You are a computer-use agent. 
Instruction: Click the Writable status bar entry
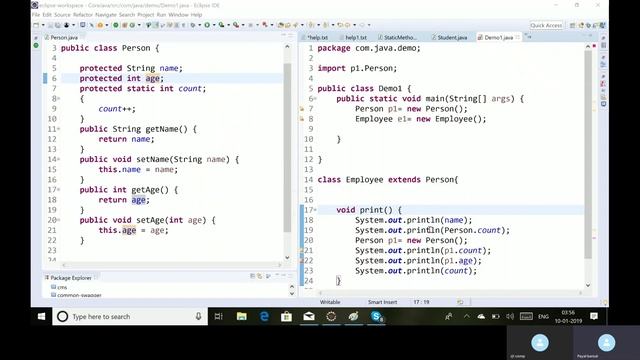(x=330, y=302)
